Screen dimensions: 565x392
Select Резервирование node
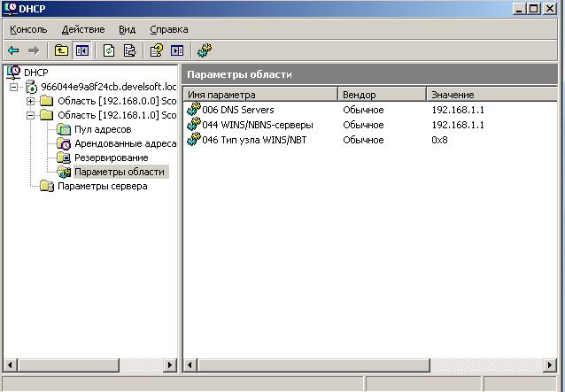tap(112, 158)
